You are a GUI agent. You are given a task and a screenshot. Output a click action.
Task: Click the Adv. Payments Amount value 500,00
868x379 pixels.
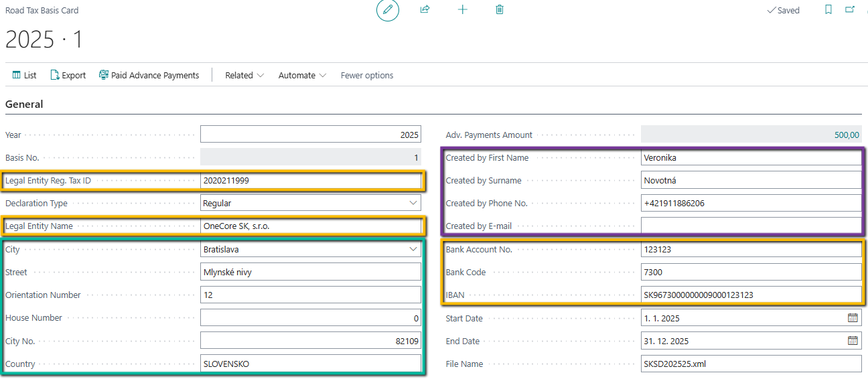point(847,135)
